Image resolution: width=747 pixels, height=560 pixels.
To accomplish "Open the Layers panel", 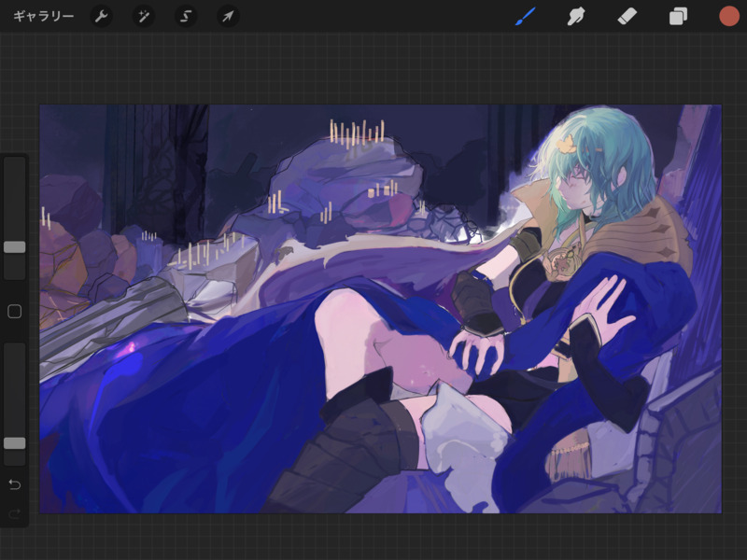I will pos(678,17).
